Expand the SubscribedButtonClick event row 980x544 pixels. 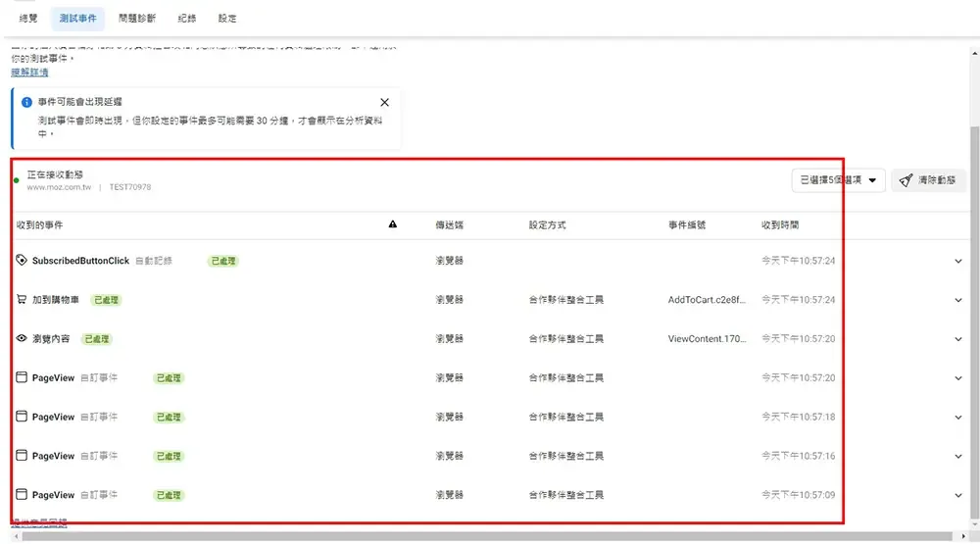958,261
